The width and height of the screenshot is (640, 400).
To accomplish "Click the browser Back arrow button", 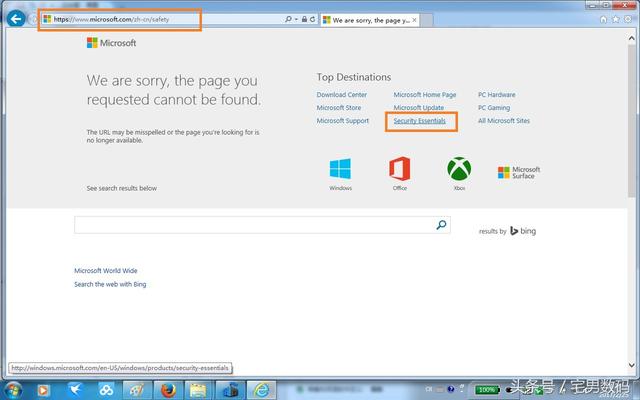I will [x=16, y=19].
